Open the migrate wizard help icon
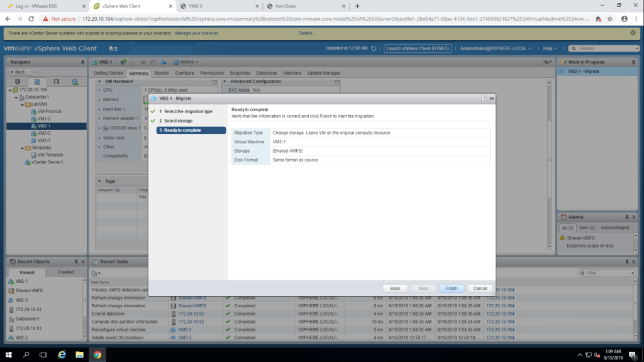The width and height of the screenshot is (644, 362). point(484,99)
